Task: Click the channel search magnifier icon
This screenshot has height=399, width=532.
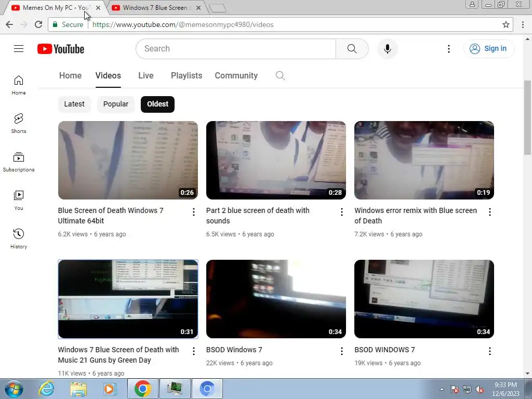Action: point(280,76)
